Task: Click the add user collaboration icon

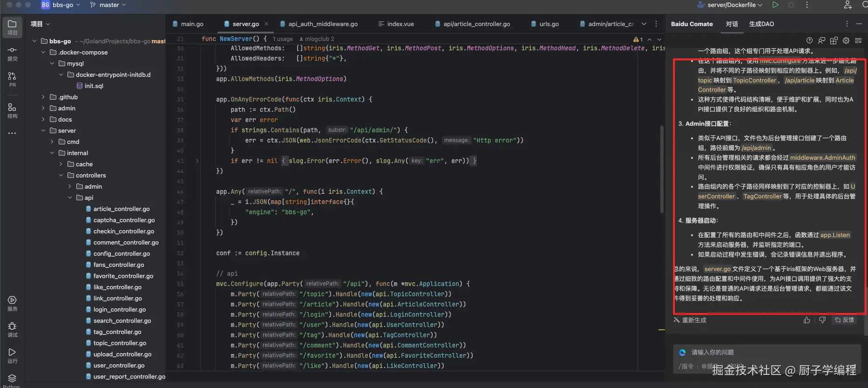Action: click(848, 5)
